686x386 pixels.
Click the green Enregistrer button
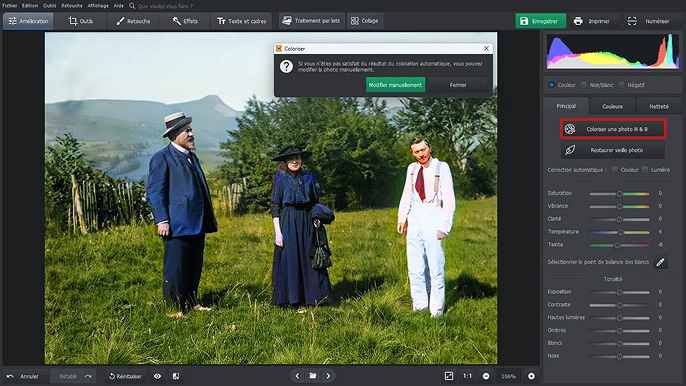pos(540,21)
